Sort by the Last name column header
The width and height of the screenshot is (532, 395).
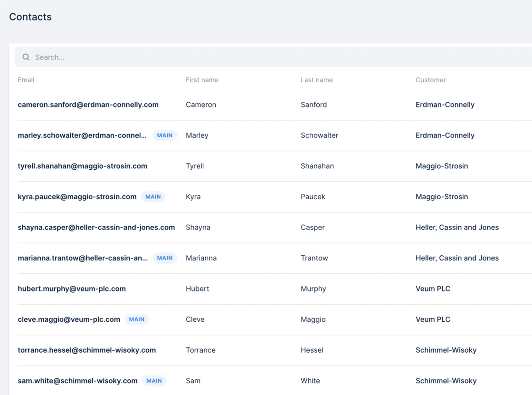tap(316, 80)
